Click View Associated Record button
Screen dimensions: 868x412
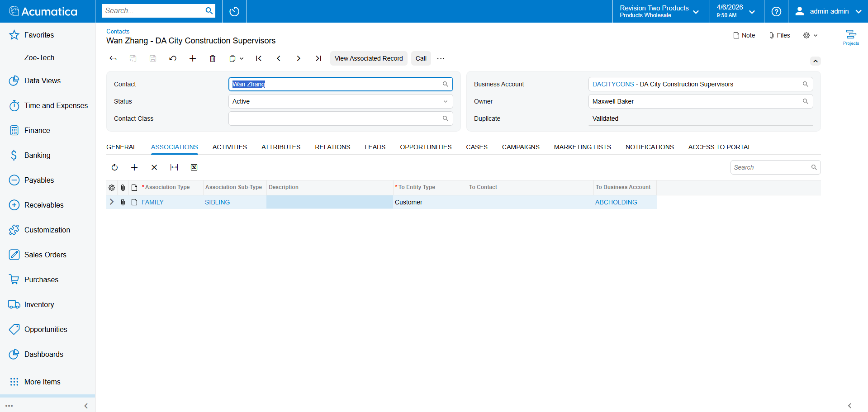[369, 58]
